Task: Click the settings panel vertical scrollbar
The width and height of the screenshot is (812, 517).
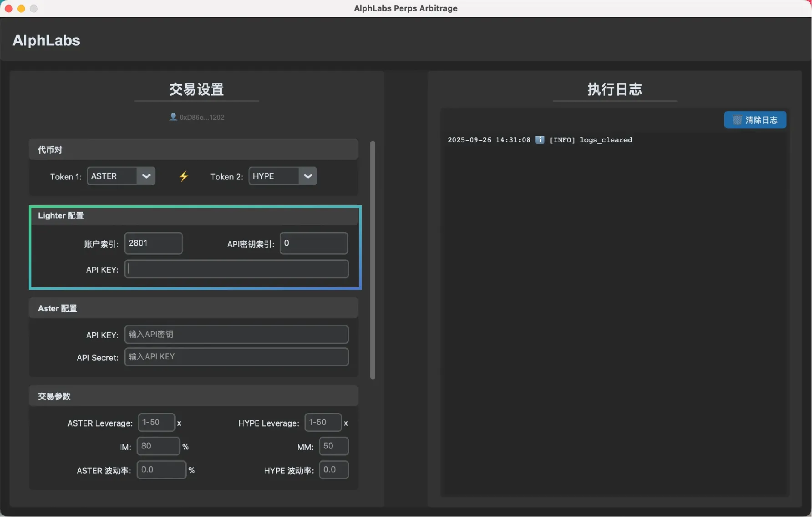Action: click(373, 260)
